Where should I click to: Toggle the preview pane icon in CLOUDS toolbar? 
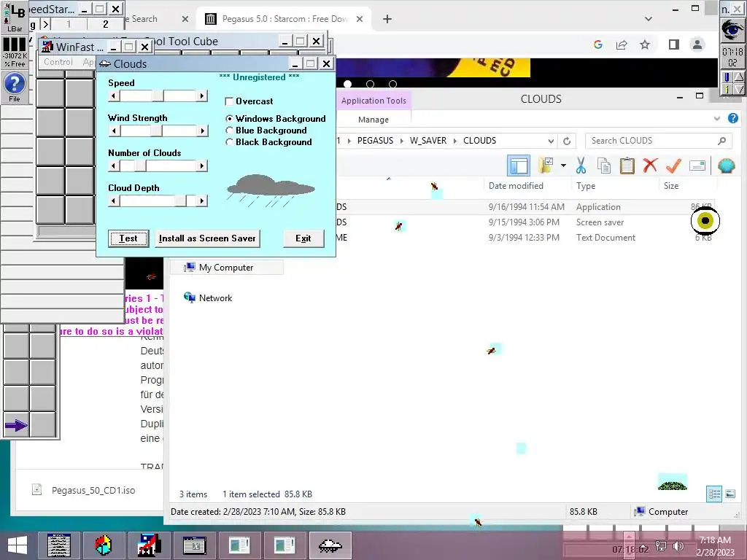pyautogui.click(x=519, y=166)
